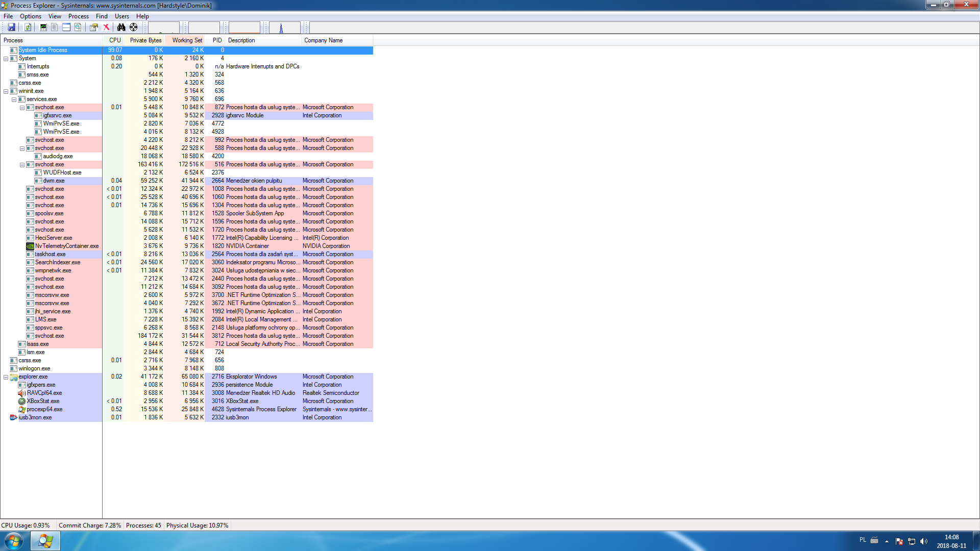Select the smss.exe process
This screenshot has width=980, height=551.
[187, 74]
